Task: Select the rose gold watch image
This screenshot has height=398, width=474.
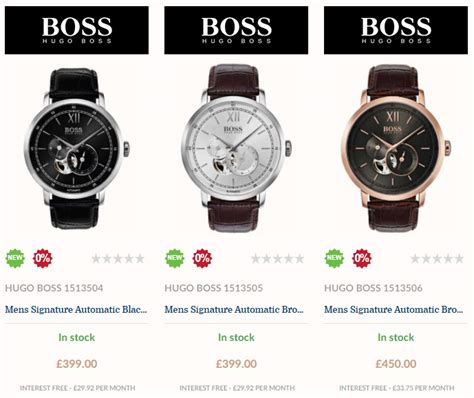Action: 396,148
